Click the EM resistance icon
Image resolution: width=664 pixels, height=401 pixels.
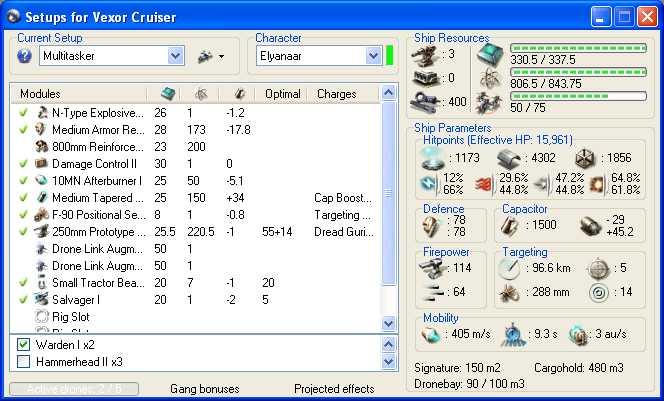pyautogui.click(x=429, y=184)
